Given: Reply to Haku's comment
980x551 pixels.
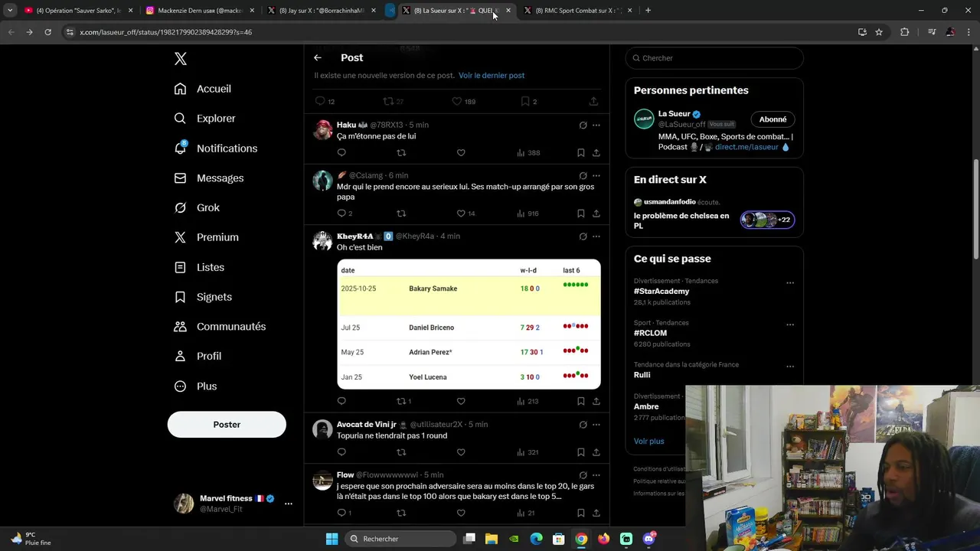Looking at the screenshot, I should tap(341, 153).
